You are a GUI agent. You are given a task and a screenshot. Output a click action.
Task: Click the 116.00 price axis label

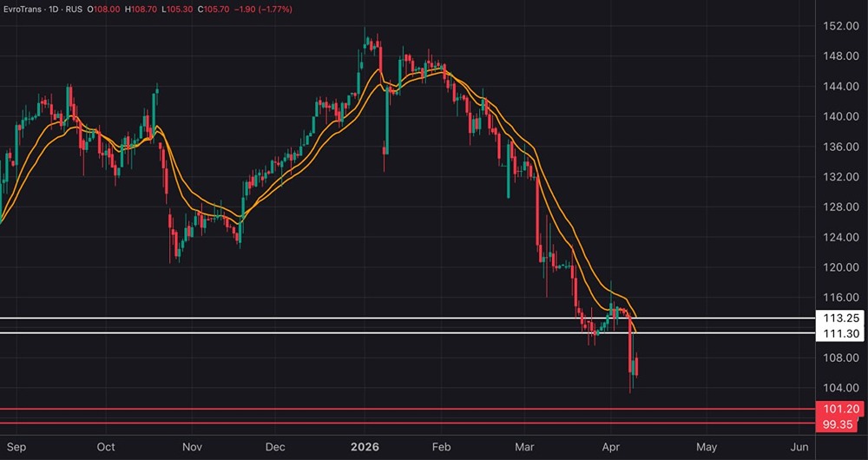(x=840, y=297)
